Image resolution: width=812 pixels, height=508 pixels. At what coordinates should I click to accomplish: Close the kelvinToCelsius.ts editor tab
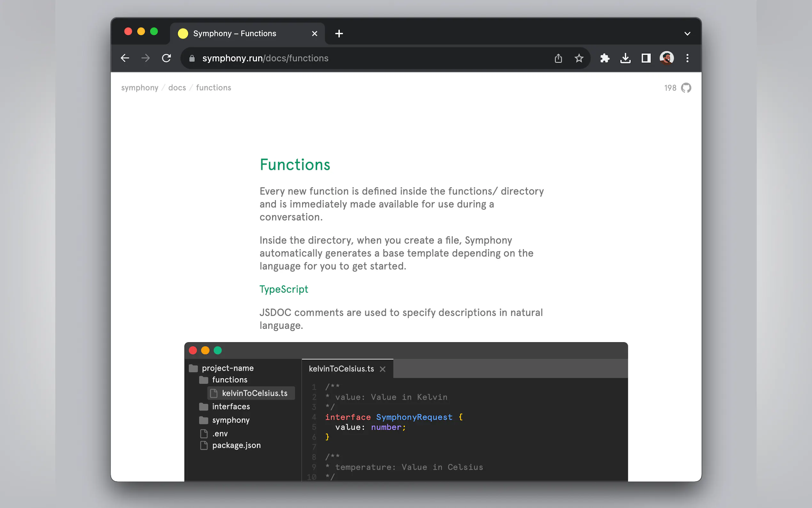[383, 369]
